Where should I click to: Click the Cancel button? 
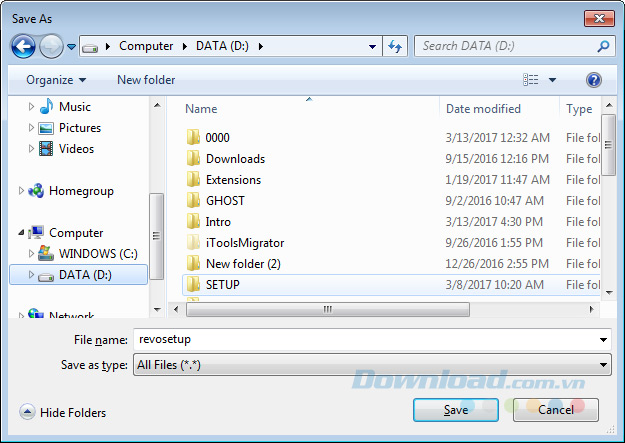[x=556, y=410]
